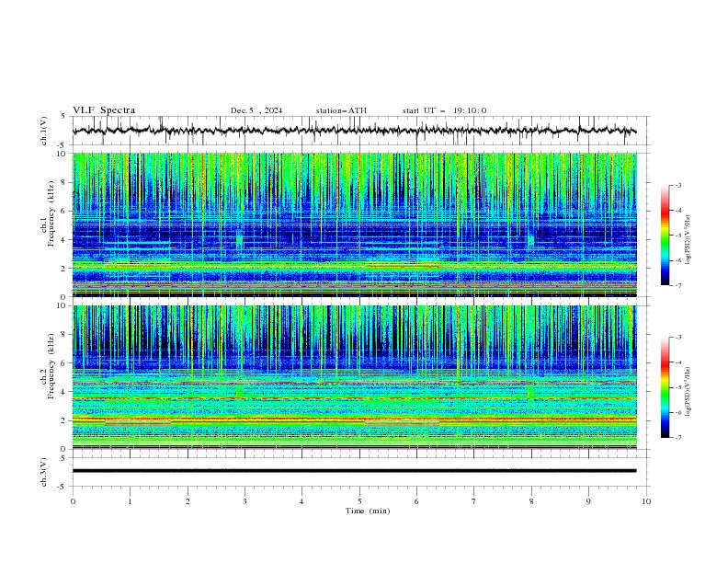Click the 'ch.1(V)' waveform axis label

click(44, 131)
